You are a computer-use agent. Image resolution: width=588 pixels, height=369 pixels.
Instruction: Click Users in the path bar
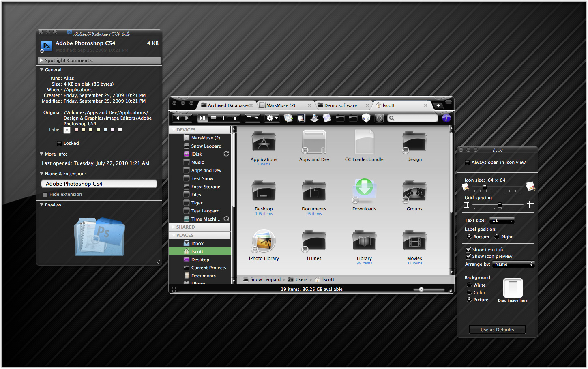click(x=298, y=279)
